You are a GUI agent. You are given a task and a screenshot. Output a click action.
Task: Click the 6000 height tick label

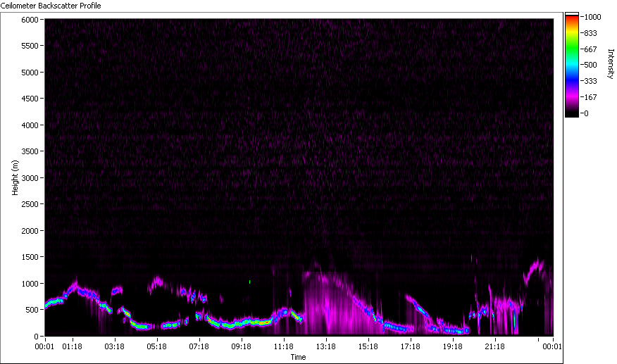(30, 20)
